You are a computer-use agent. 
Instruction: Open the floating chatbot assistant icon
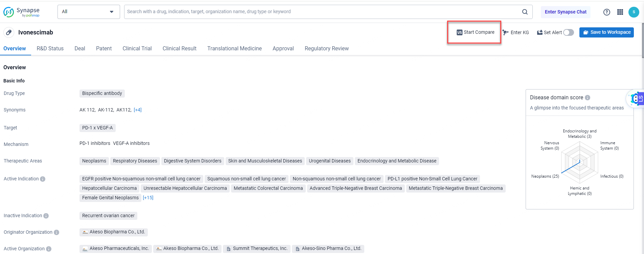click(635, 99)
